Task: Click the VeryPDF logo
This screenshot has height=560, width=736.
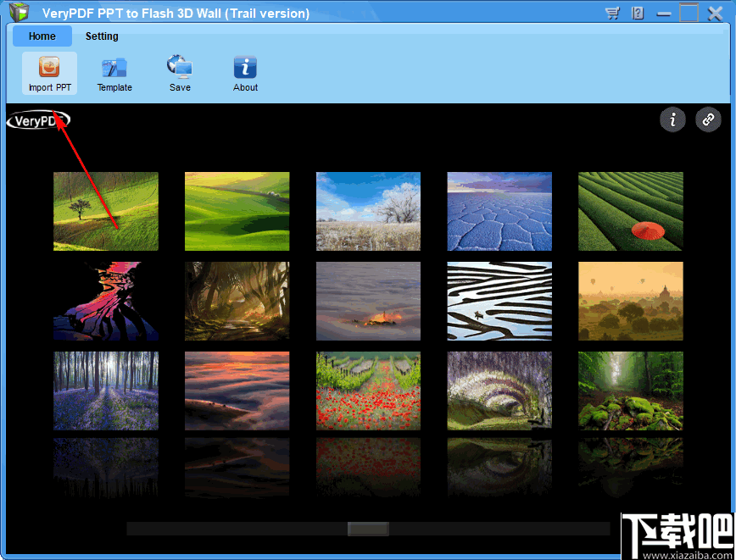Action: coord(37,120)
